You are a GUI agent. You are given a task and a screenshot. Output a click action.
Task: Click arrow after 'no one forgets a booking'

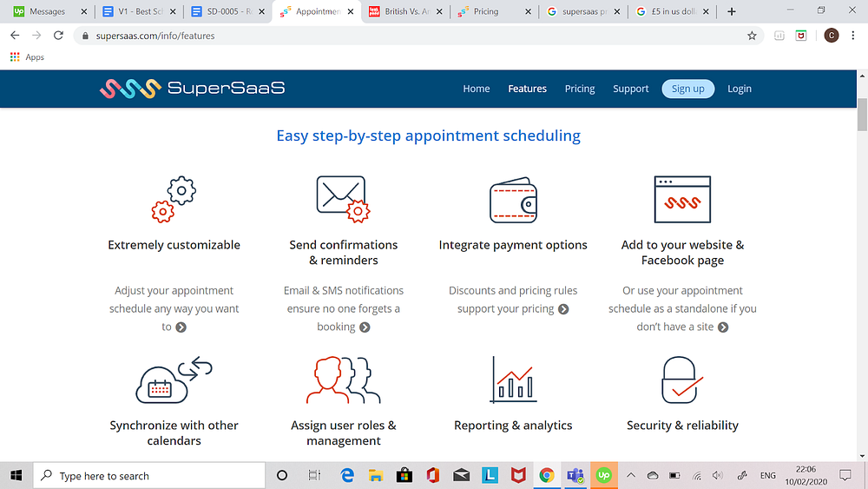click(365, 327)
